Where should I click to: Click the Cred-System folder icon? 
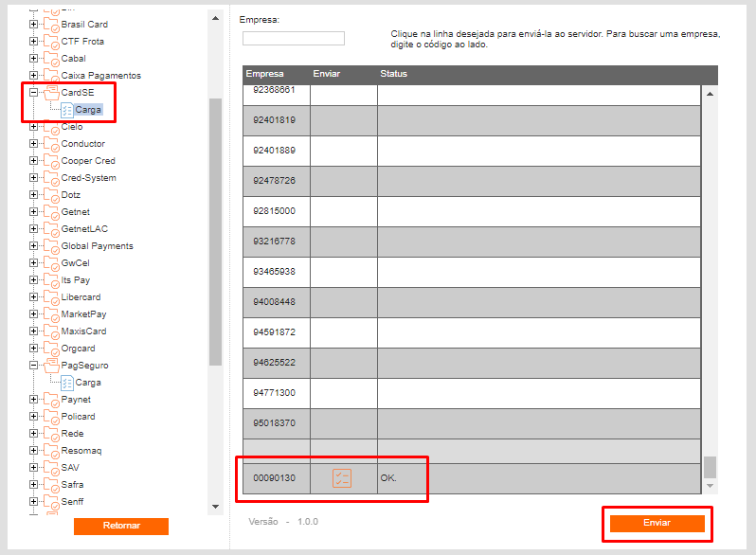point(51,178)
